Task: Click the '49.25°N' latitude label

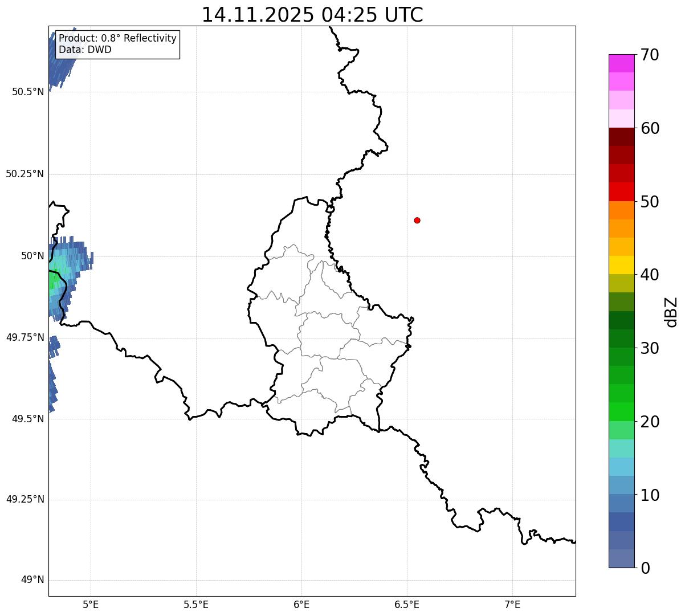Action: 25,499
